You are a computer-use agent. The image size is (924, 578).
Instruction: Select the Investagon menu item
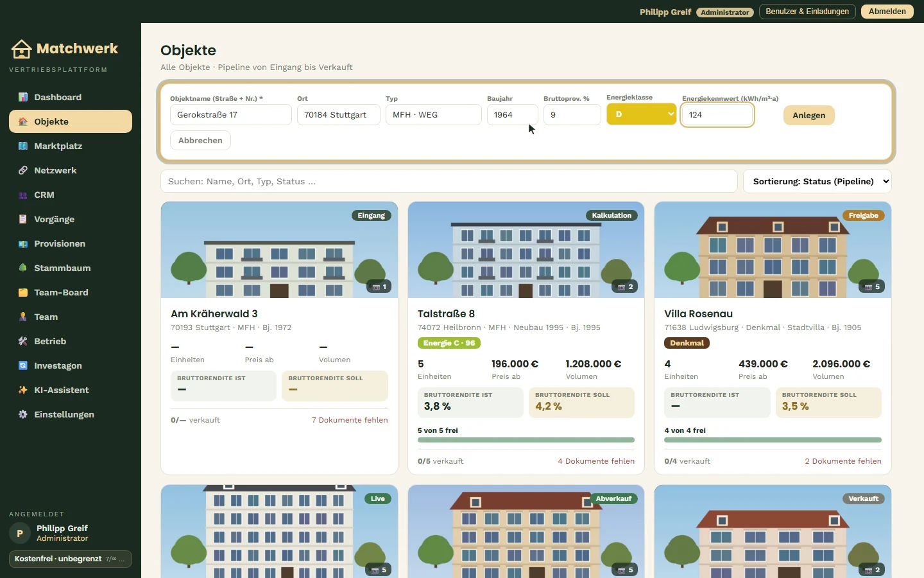(x=71, y=365)
